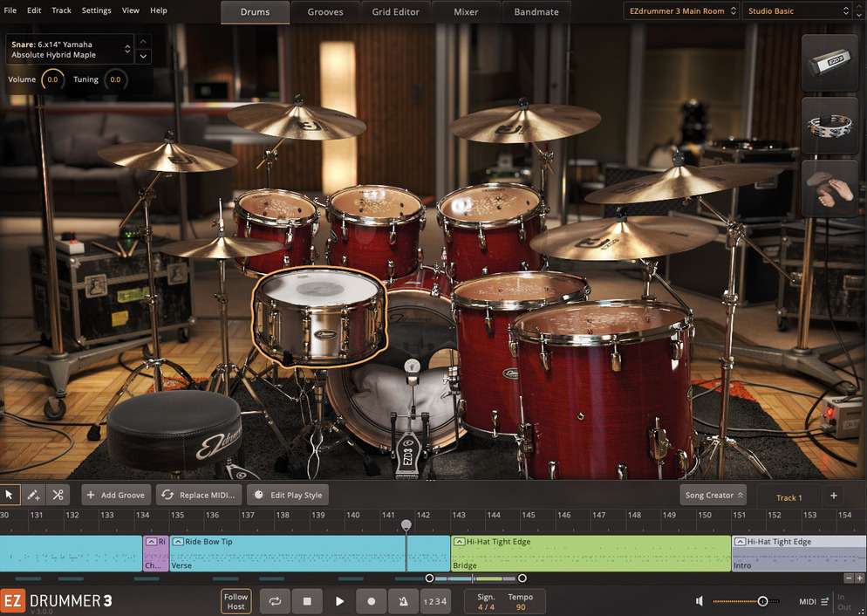Switch to the Mixer tab
Viewport: 867px width, 616px height.
466,11
